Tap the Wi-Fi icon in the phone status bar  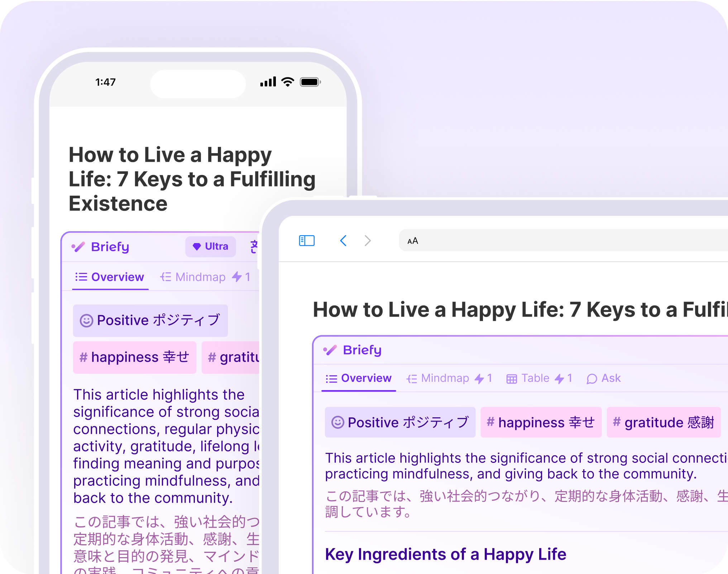pyautogui.click(x=287, y=82)
